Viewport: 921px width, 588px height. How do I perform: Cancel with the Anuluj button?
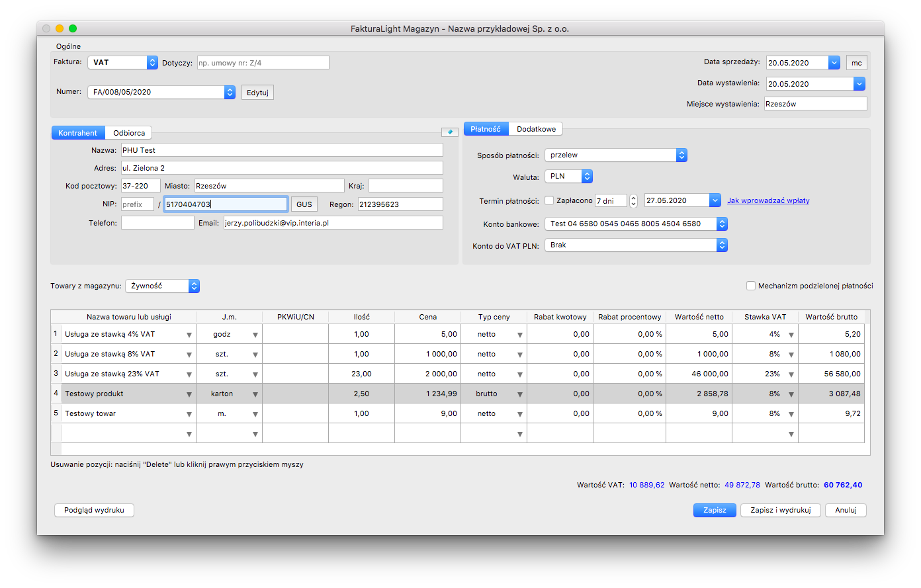point(846,510)
